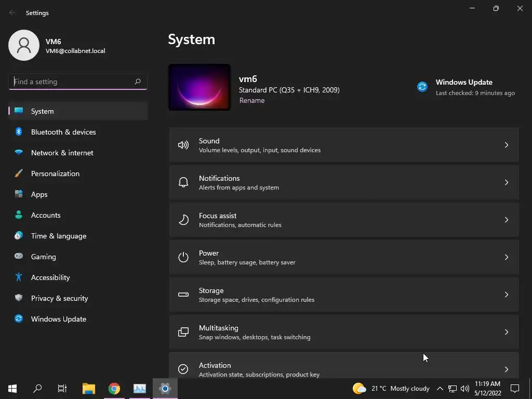Open Task View from taskbar
532x399 pixels.
pyautogui.click(x=62, y=389)
